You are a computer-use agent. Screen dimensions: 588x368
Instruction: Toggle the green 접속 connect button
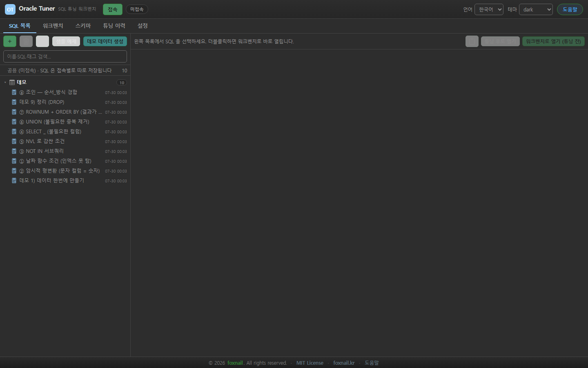pos(113,9)
